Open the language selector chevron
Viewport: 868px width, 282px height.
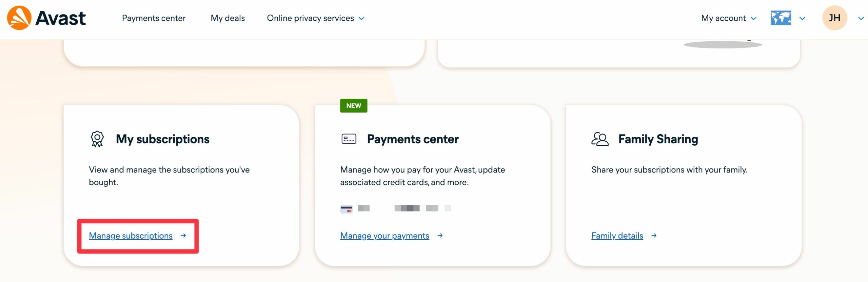pyautogui.click(x=802, y=18)
